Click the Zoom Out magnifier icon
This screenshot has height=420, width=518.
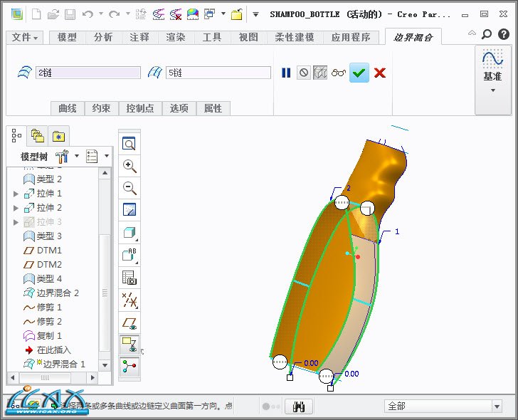click(129, 188)
